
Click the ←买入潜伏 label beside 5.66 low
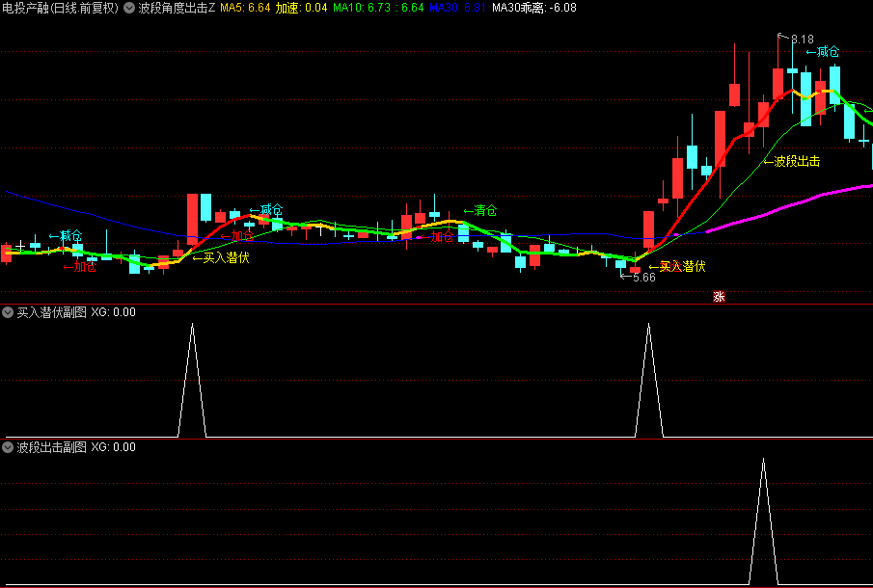(x=677, y=266)
